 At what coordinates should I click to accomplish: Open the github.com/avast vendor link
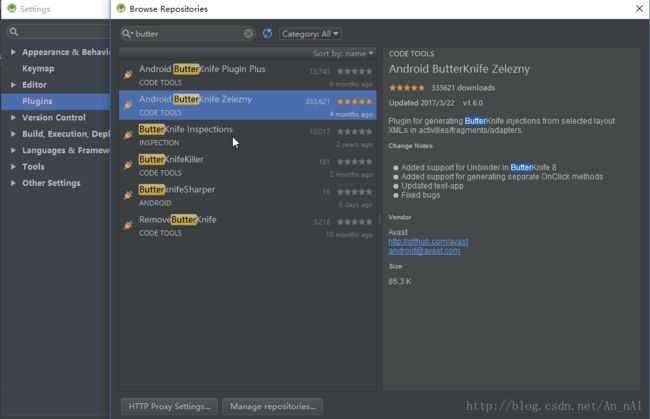click(x=428, y=241)
